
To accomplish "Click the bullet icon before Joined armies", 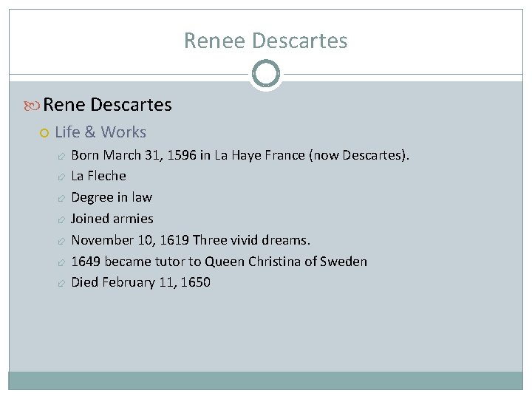I will pos(61,219).
